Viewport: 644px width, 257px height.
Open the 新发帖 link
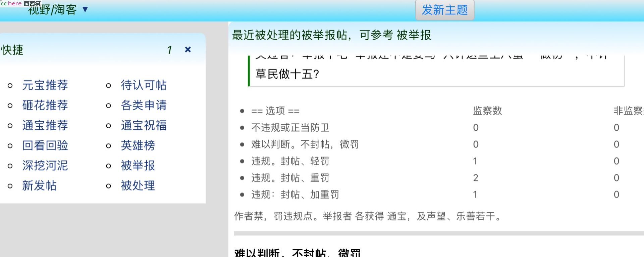pos(39,186)
